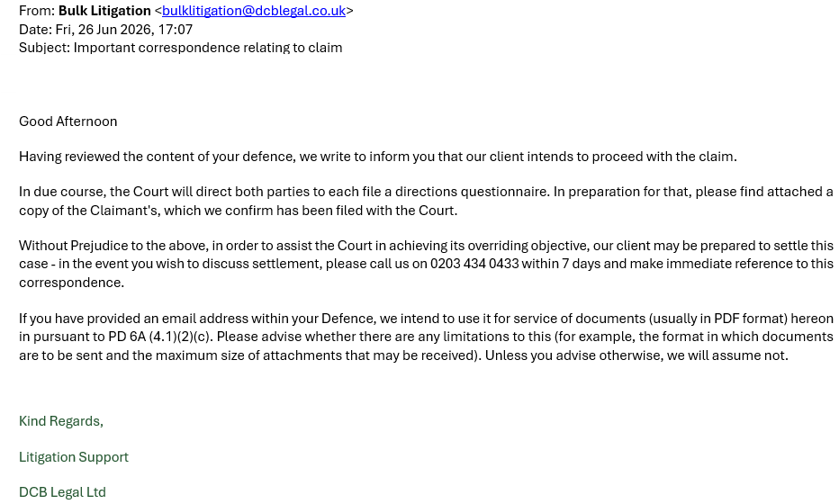The width and height of the screenshot is (839, 504).
Task: Click the 'From:' header label
Action: coord(37,11)
